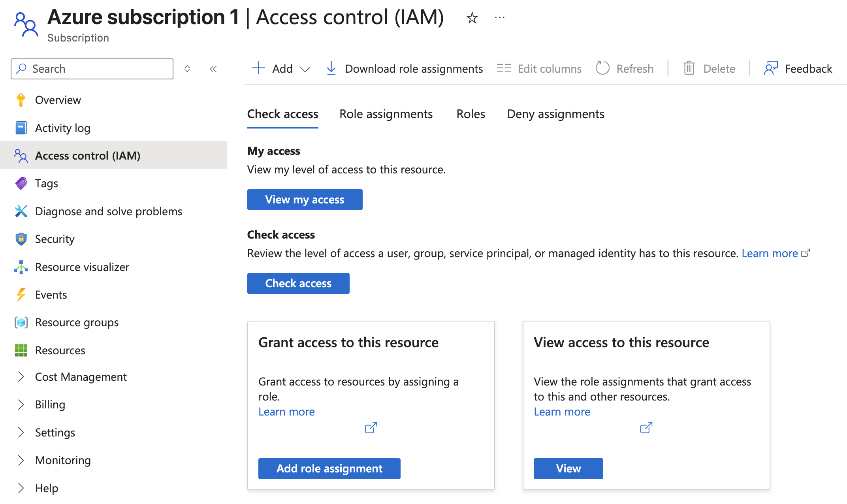Toggle the expand/collapse sort diamond icon
Viewport: 847px width, 504px height.
point(187,69)
